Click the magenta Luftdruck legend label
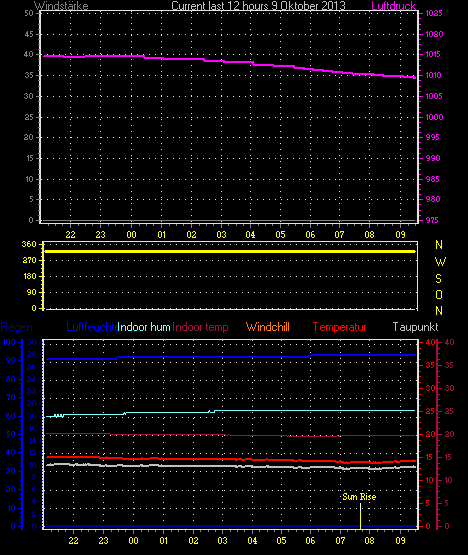The height and width of the screenshot is (555, 468). [393, 5]
